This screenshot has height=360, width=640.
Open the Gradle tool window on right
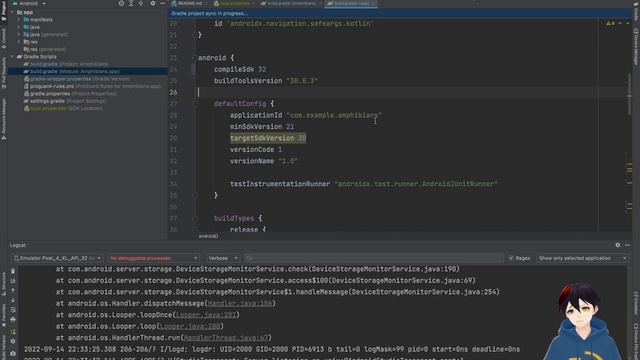coord(636,12)
